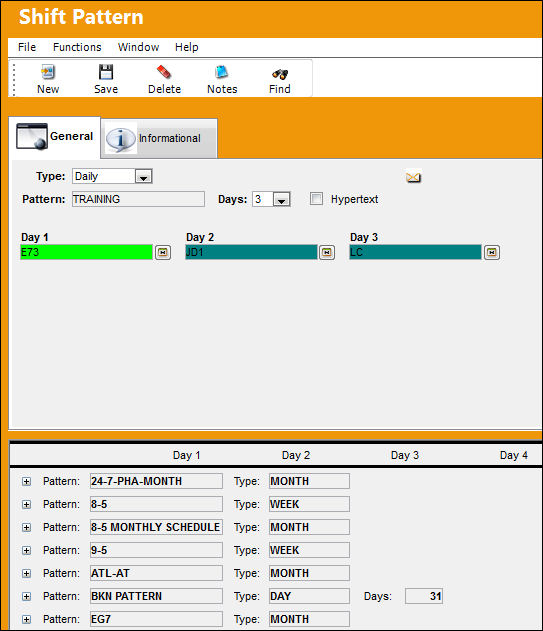
Task: Open the Functions menu
Action: pos(77,47)
